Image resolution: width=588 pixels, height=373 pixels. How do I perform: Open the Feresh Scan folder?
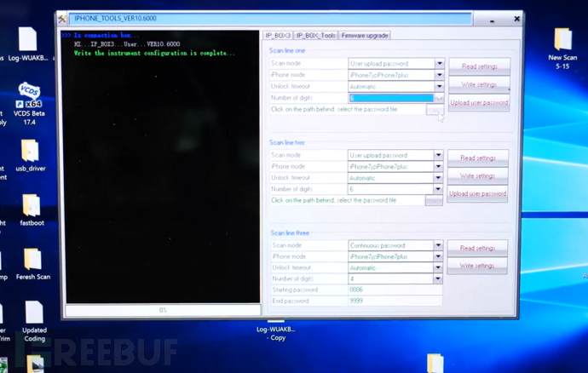[33, 264]
